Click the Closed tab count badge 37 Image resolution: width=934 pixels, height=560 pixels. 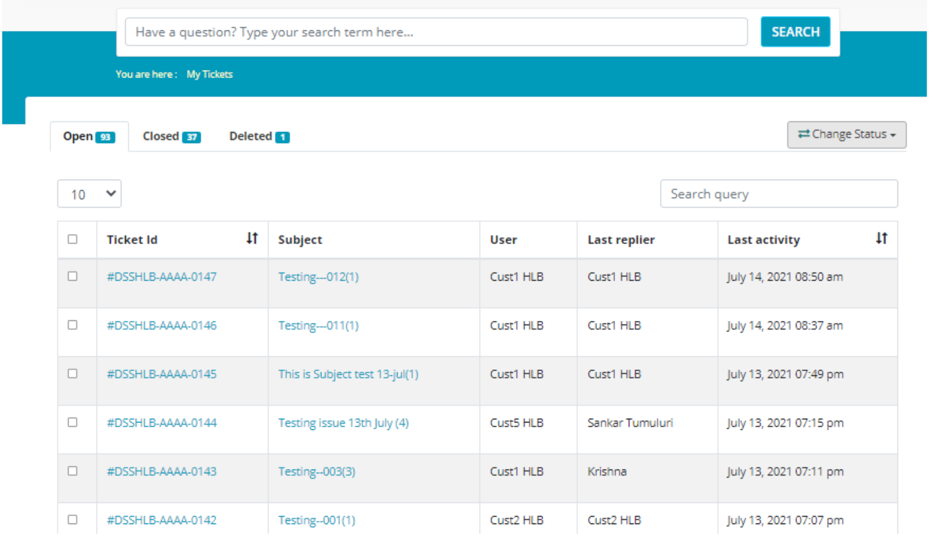tap(191, 138)
